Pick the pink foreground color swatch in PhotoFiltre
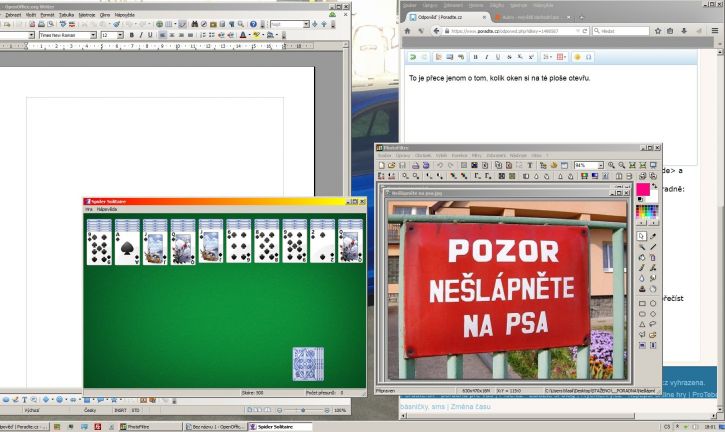The height and width of the screenshot is (432, 725). coord(643,189)
